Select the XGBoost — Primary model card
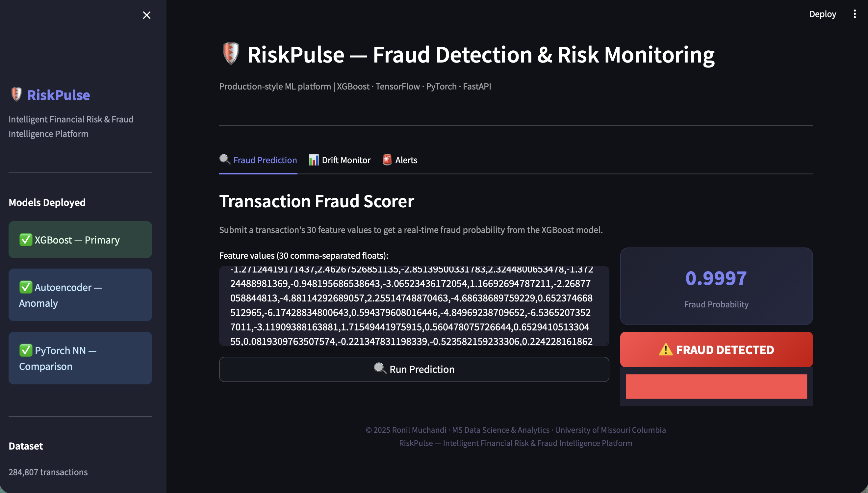This screenshot has width=868, height=493. pyautogui.click(x=80, y=240)
